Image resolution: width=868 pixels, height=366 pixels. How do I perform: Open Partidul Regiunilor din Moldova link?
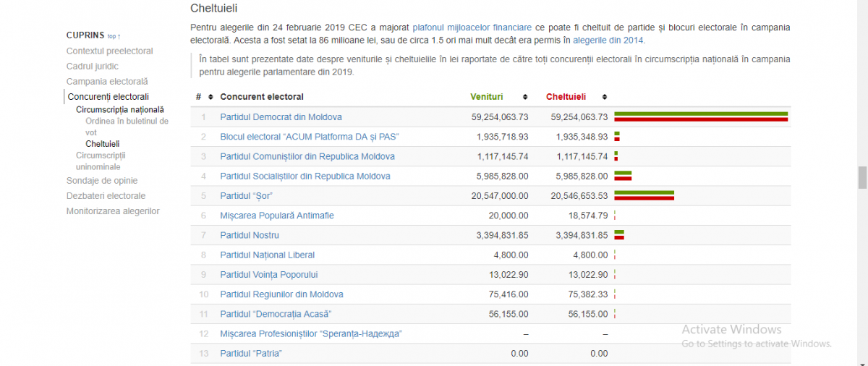[x=282, y=294]
